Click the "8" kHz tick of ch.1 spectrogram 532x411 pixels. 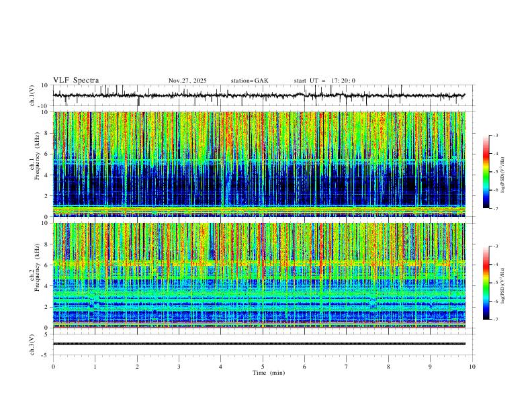pos(47,133)
